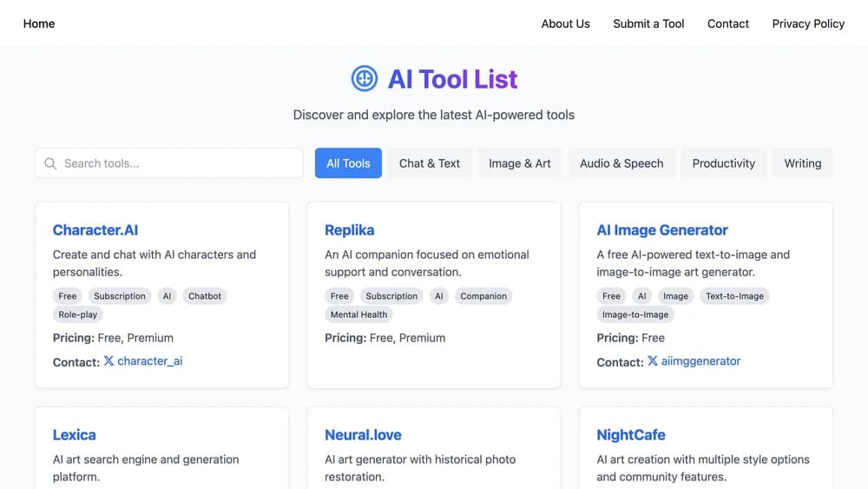Click Free tag on Replika card
This screenshot has width=868, height=489.
coord(339,295)
